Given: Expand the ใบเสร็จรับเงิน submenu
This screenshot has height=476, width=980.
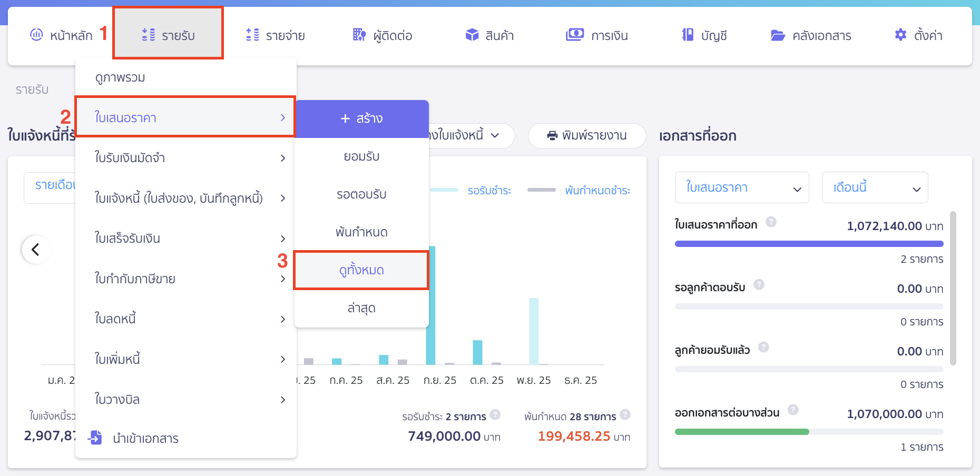Looking at the screenshot, I should point(282,239).
